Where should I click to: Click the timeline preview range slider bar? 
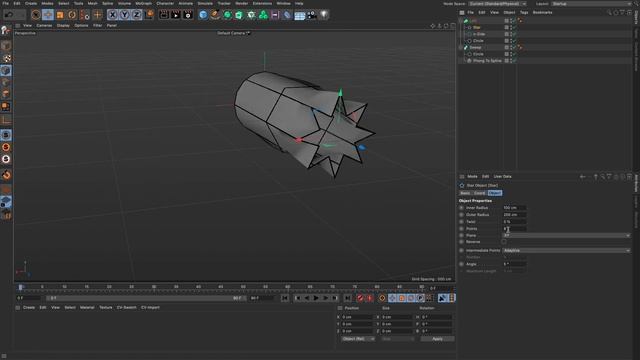pyautogui.click(x=145, y=298)
